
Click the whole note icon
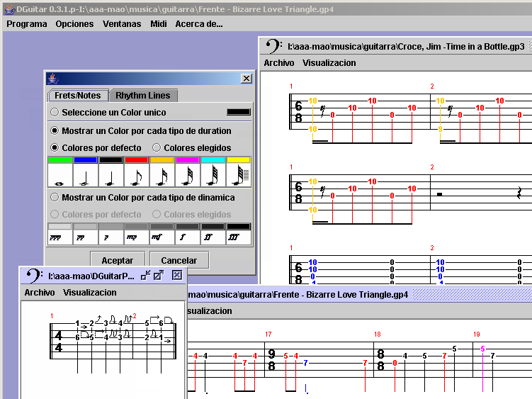(60, 175)
